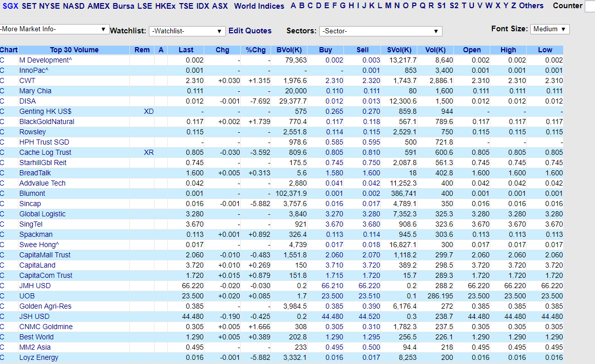Open CWT stock quote link

point(27,80)
